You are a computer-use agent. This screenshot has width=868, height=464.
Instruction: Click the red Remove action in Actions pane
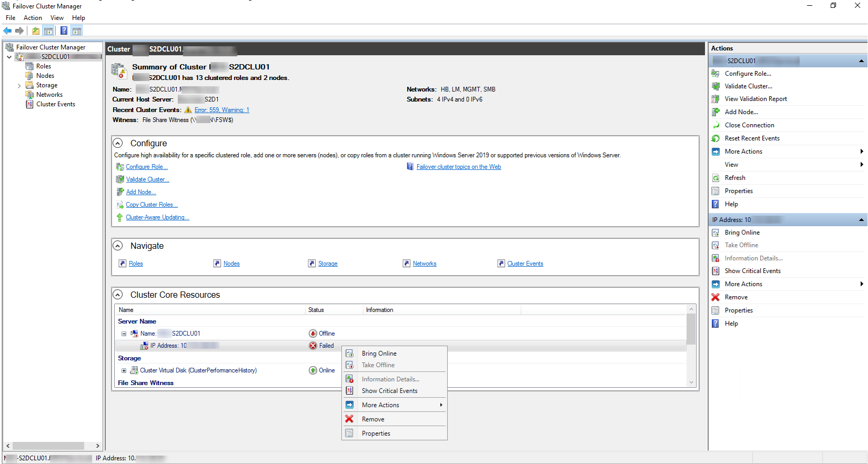[736, 297]
